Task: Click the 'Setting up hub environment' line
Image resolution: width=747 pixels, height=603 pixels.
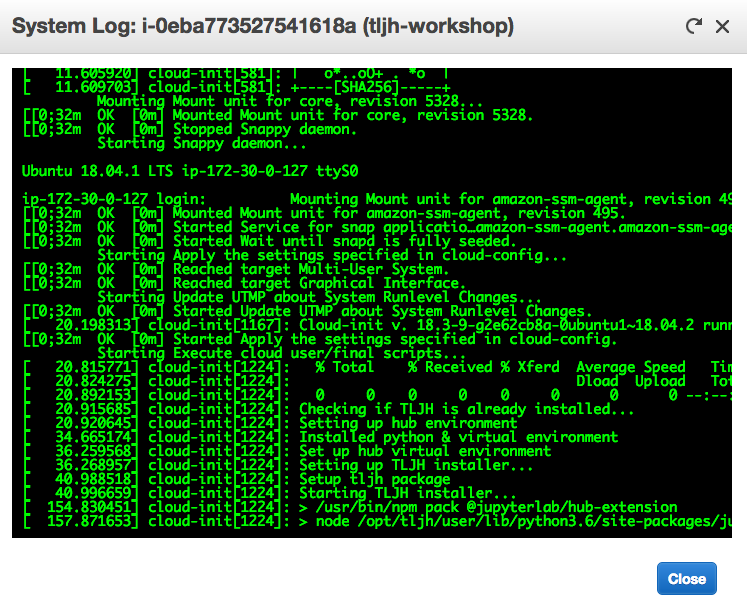Action: [x=408, y=423]
